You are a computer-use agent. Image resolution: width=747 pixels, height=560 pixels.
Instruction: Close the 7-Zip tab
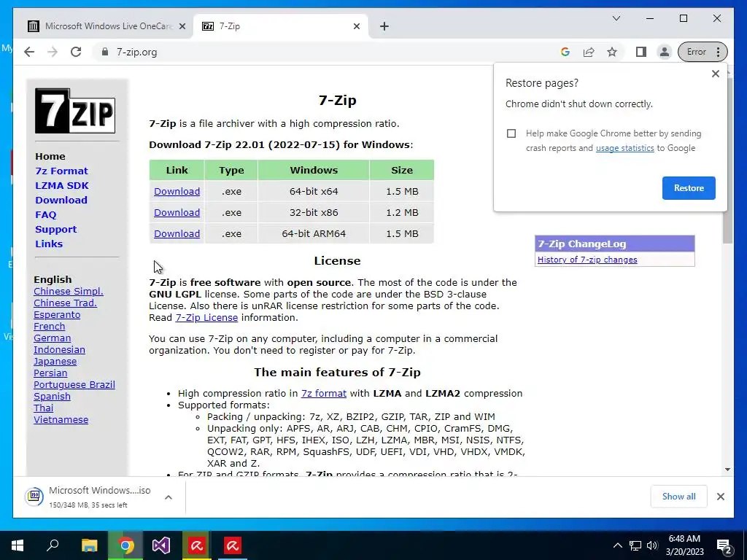[x=356, y=26]
